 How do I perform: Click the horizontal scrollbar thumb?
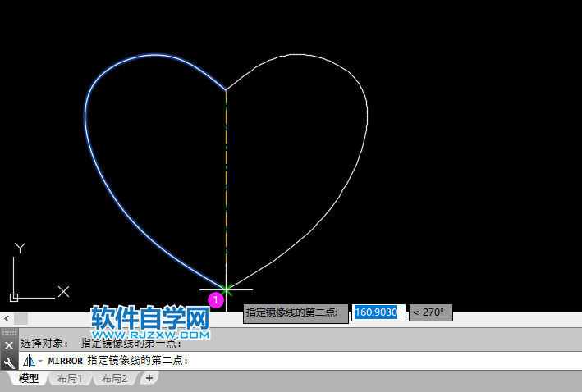pyautogui.click(x=21, y=318)
